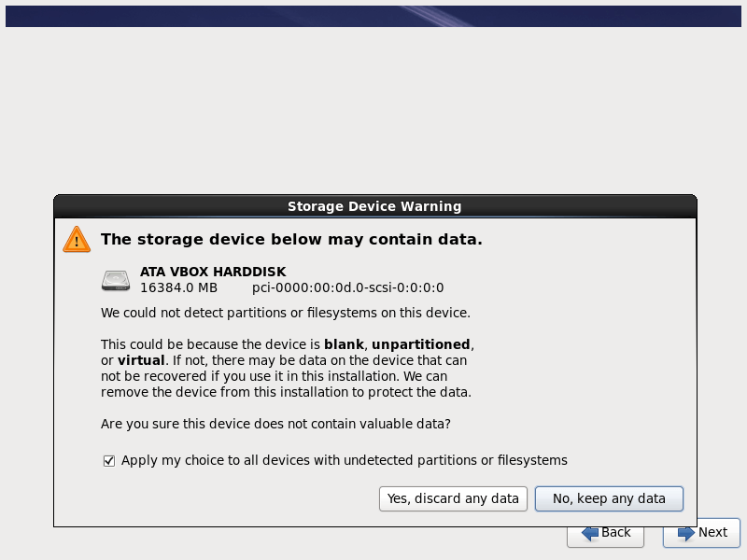Click the "Apply my choice to all devices" label

[344, 460]
